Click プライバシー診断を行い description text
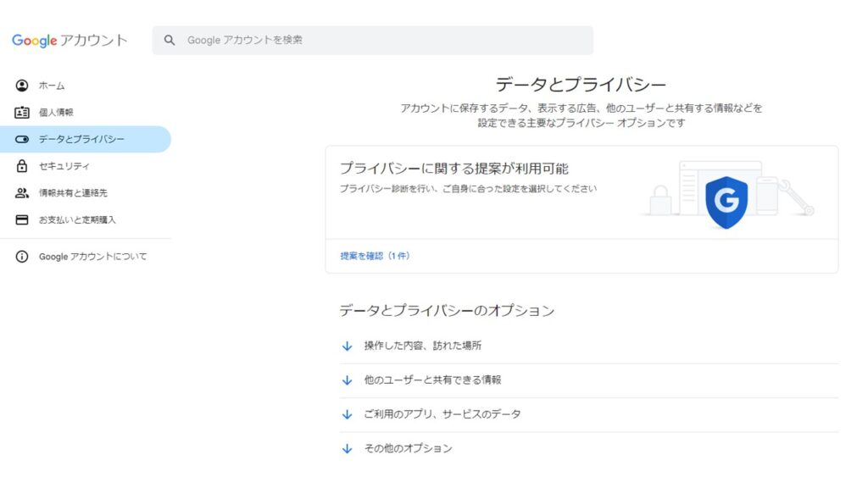This screenshot has width=868, height=488. [x=468, y=189]
